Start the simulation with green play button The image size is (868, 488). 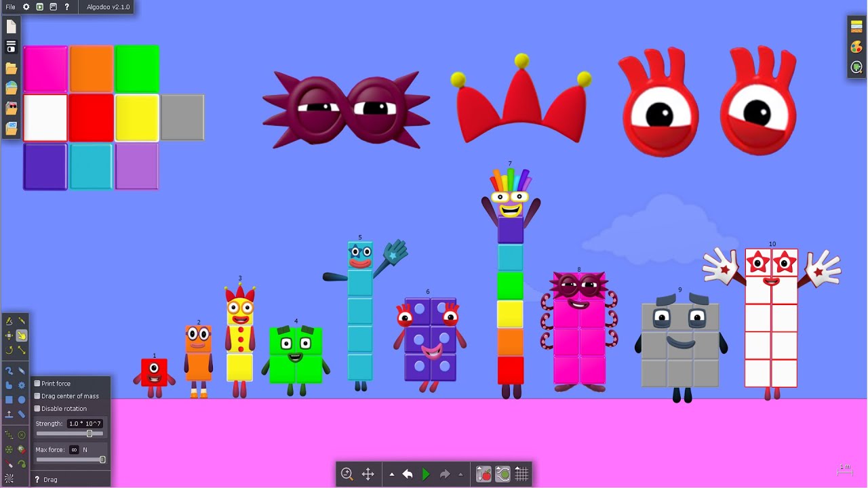(x=426, y=474)
